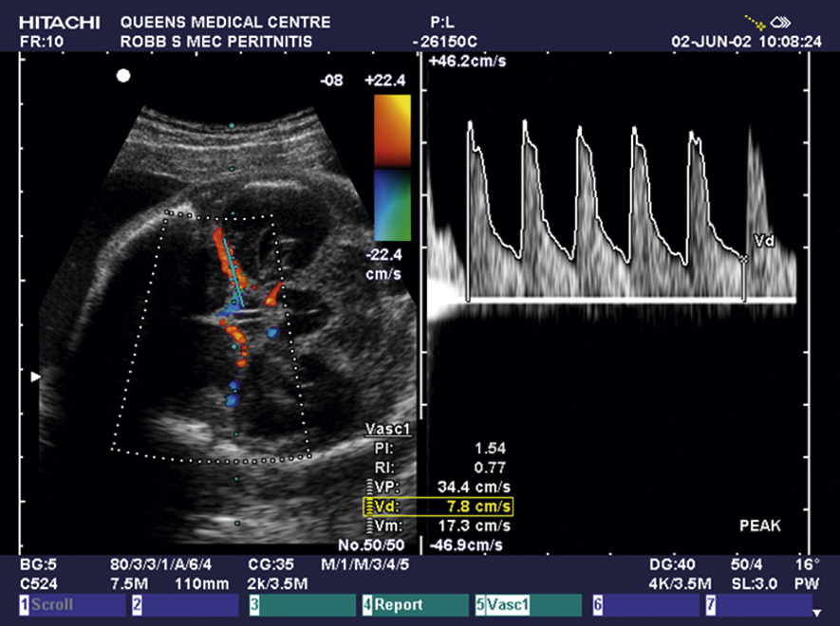Select the Scroll function key 1
The height and width of the screenshot is (626, 840).
point(72,605)
